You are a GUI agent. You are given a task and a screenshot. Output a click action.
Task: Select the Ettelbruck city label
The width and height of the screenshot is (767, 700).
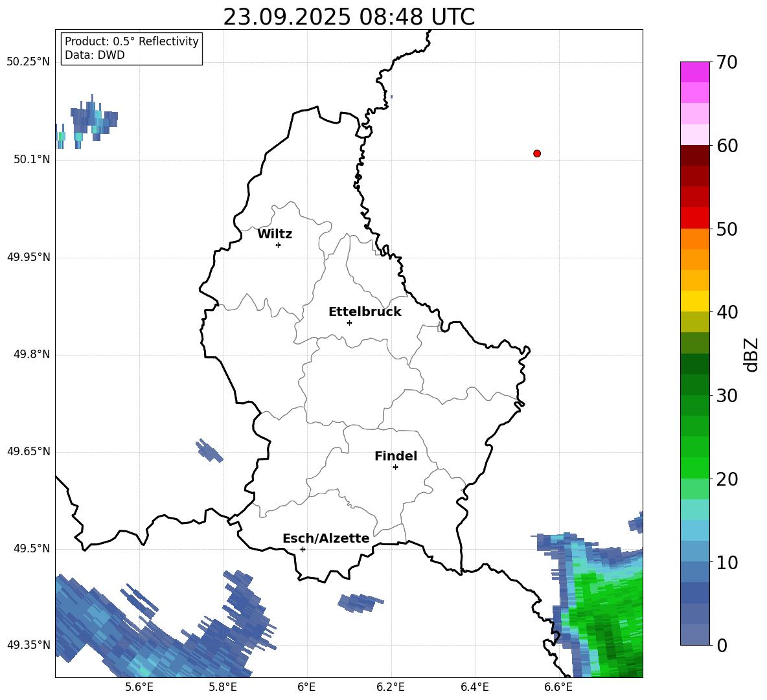coord(365,312)
